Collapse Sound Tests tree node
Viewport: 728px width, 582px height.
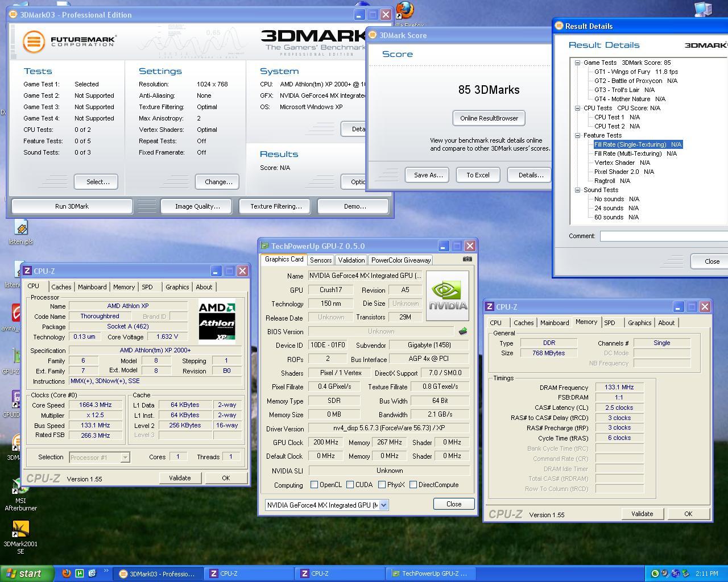[x=577, y=190]
